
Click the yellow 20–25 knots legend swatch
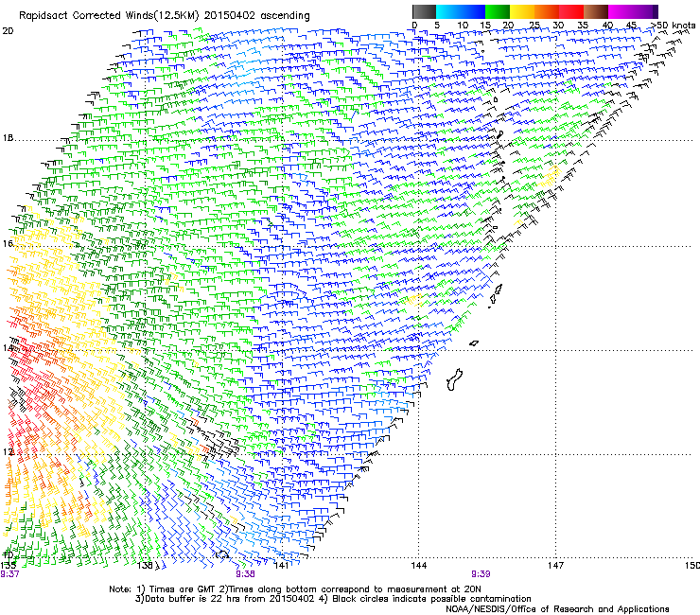coord(522,11)
